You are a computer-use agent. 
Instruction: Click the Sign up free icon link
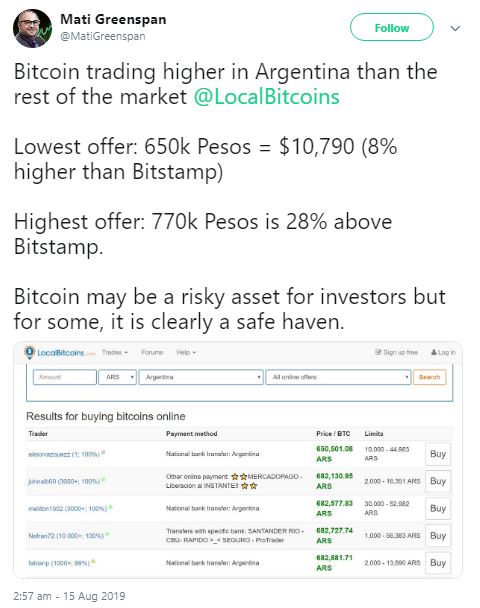[378, 352]
